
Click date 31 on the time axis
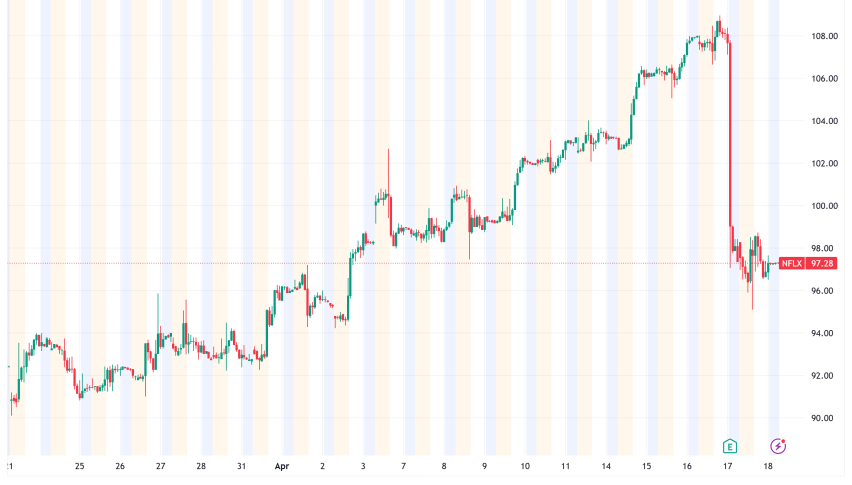(x=242, y=466)
